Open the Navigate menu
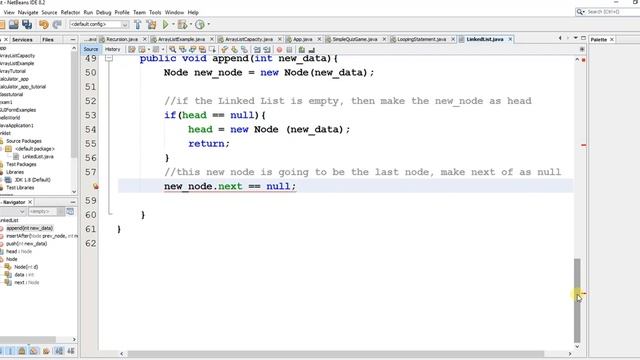The width and height of the screenshot is (640, 360). pos(28,13)
